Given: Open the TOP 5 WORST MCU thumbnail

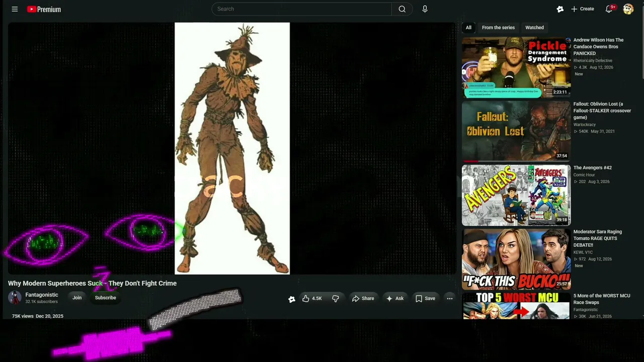Looking at the screenshot, I should [516, 306].
